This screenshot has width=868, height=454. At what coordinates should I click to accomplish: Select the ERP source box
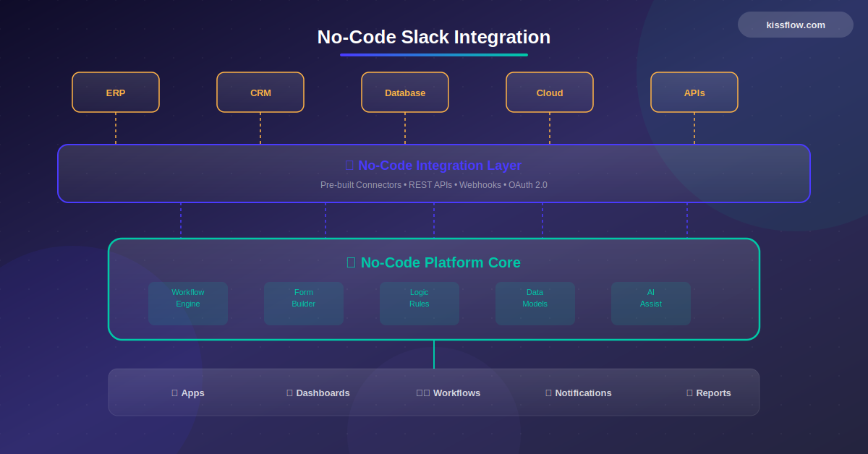[x=116, y=93]
